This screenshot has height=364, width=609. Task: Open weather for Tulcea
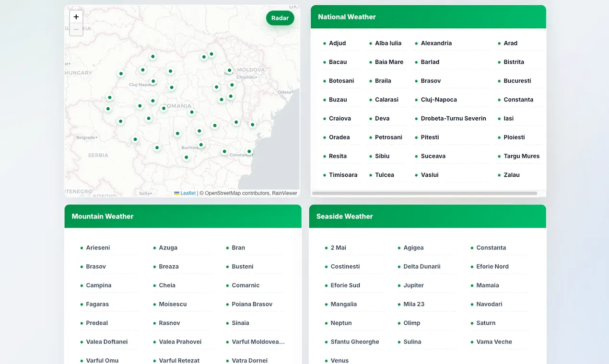385,175
